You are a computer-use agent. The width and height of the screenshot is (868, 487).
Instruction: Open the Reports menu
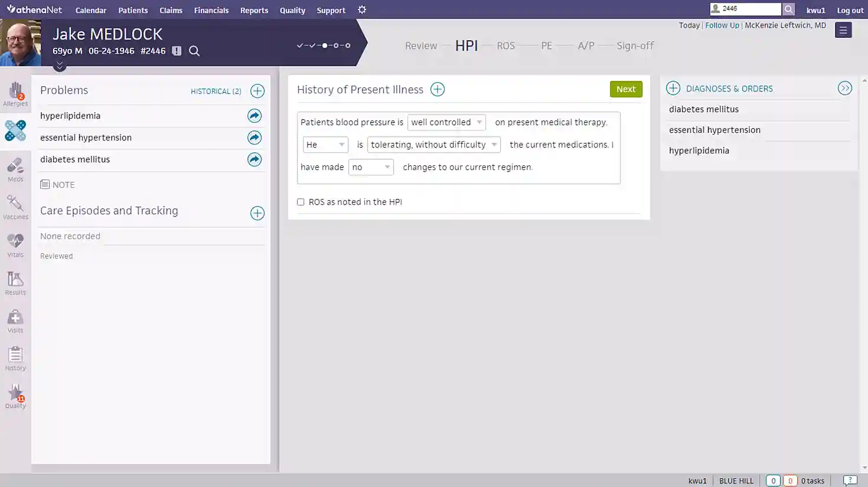pyautogui.click(x=254, y=10)
